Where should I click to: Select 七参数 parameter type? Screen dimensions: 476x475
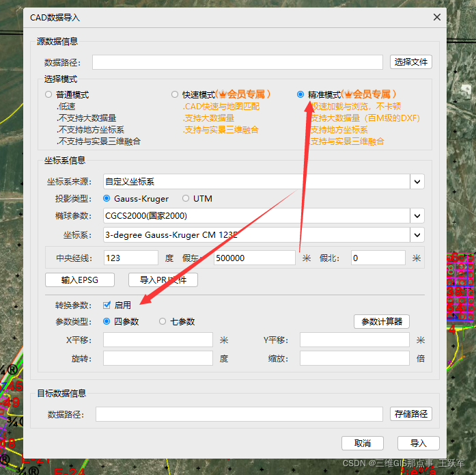click(163, 321)
